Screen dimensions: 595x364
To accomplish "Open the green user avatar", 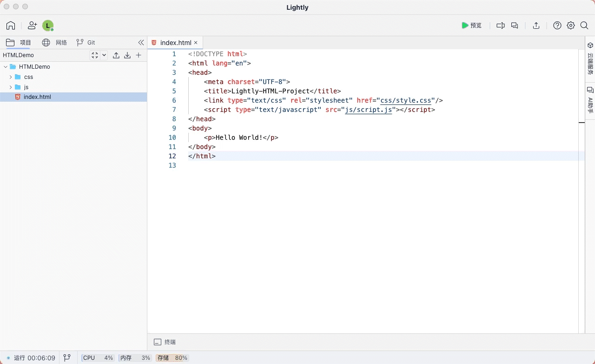I will coord(48,26).
